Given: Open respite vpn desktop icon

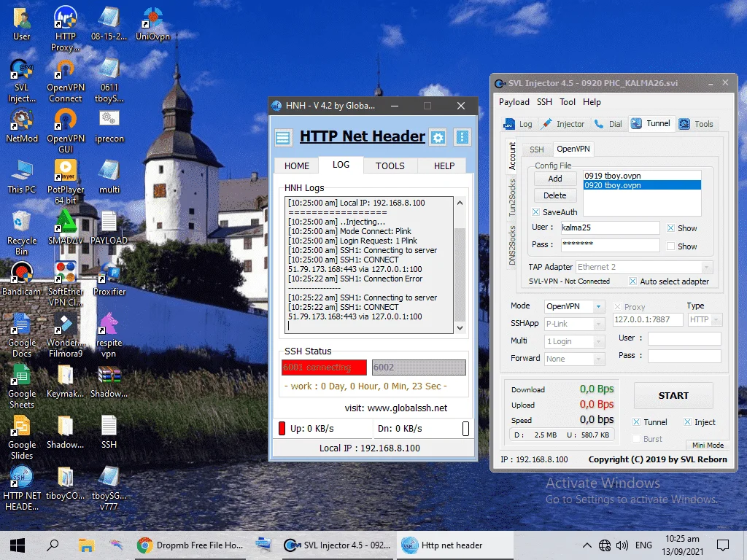Looking at the screenshot, I should point(109,335).
